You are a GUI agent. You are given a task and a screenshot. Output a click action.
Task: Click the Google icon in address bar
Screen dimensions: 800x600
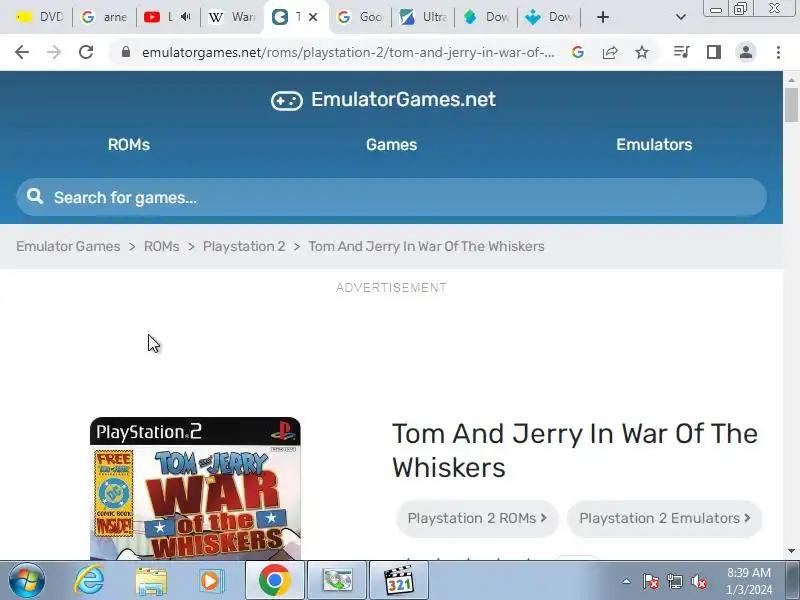point(578,52)
